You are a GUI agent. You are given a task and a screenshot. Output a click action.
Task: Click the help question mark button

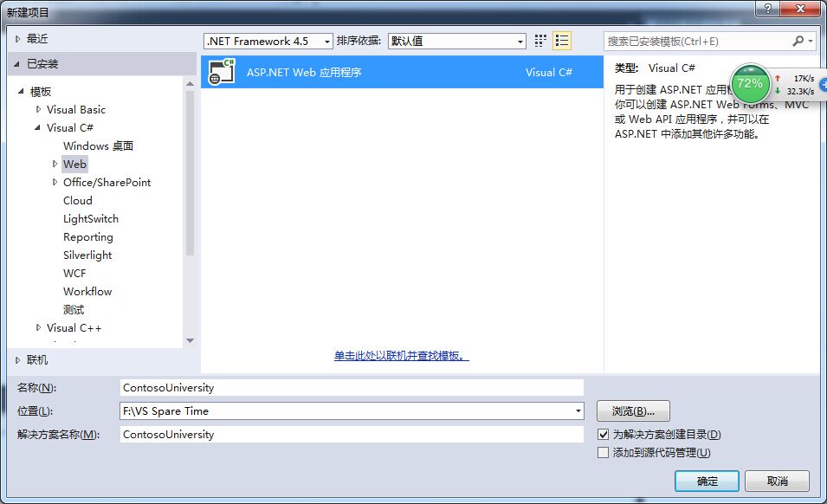coord(768,9)
